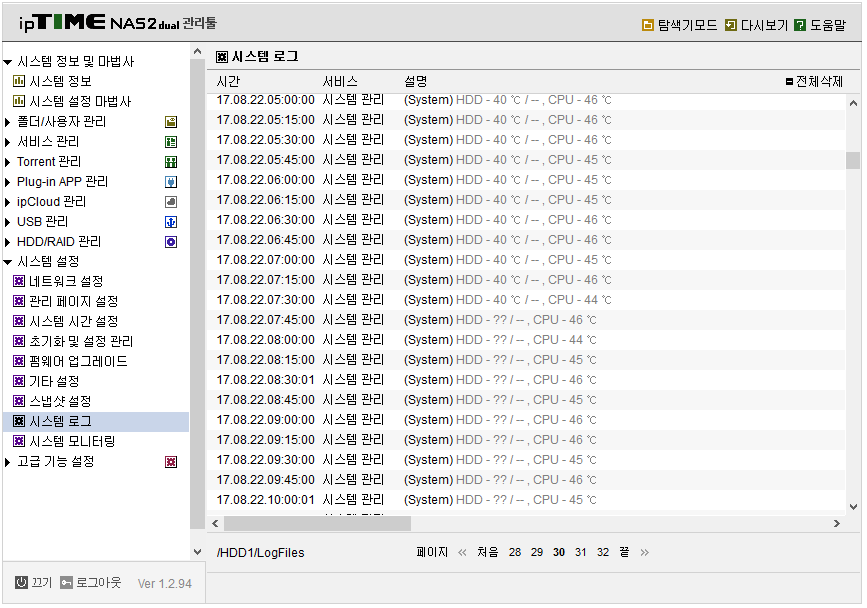Click the Plug-in APP 관리 plug icon
The height and width of the screenshot is (608, 867).
(x=171, y=182)
